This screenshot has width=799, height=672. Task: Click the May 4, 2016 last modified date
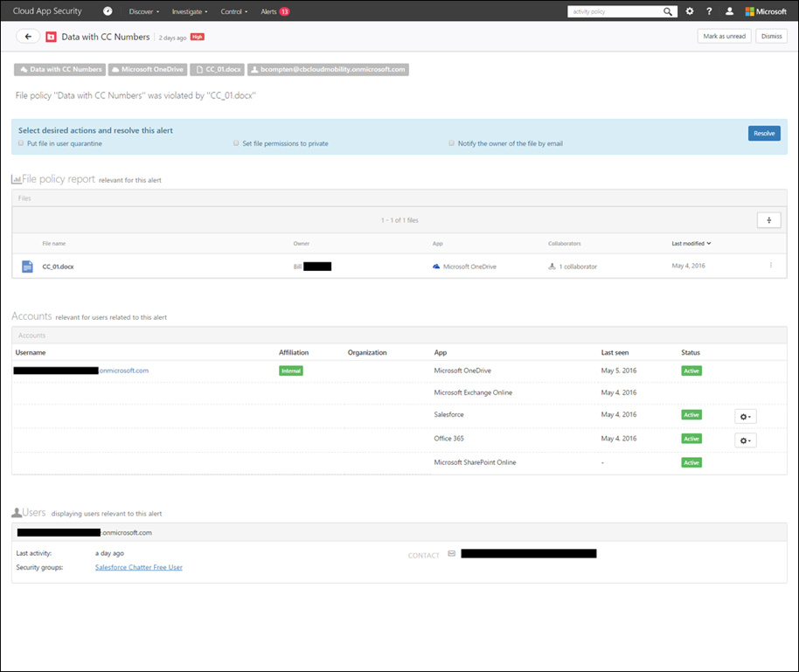[x=689, y=266]
